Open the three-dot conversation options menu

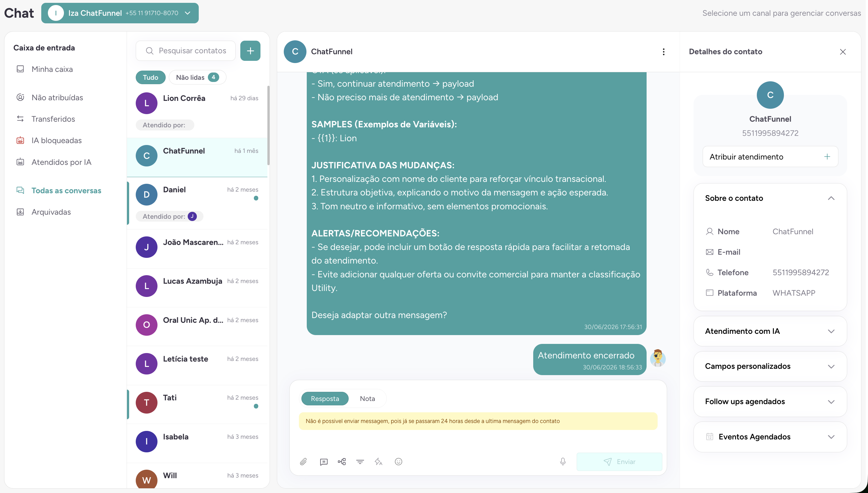click(664, 51)
